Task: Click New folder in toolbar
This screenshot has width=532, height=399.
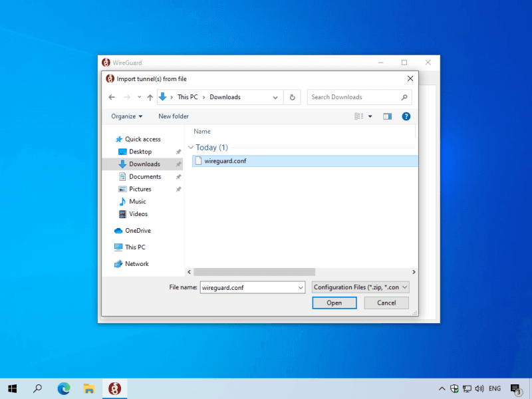Action: 174,116
